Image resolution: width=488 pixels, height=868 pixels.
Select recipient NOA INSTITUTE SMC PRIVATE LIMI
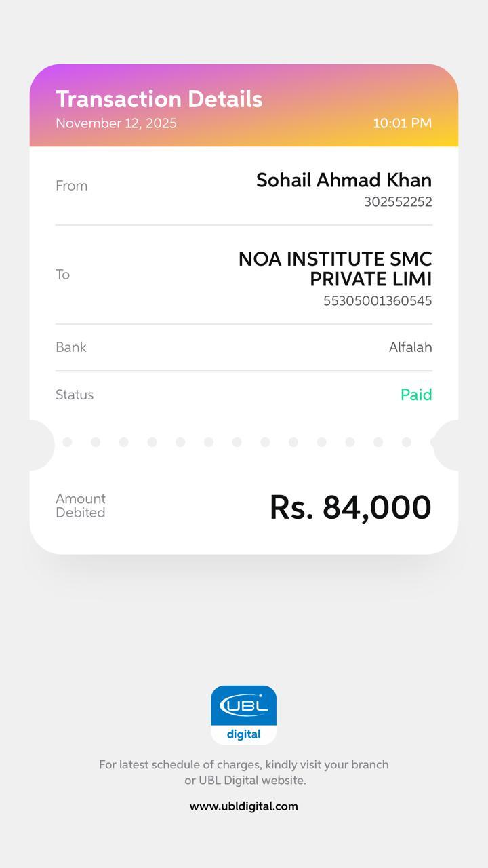point(335,269)
